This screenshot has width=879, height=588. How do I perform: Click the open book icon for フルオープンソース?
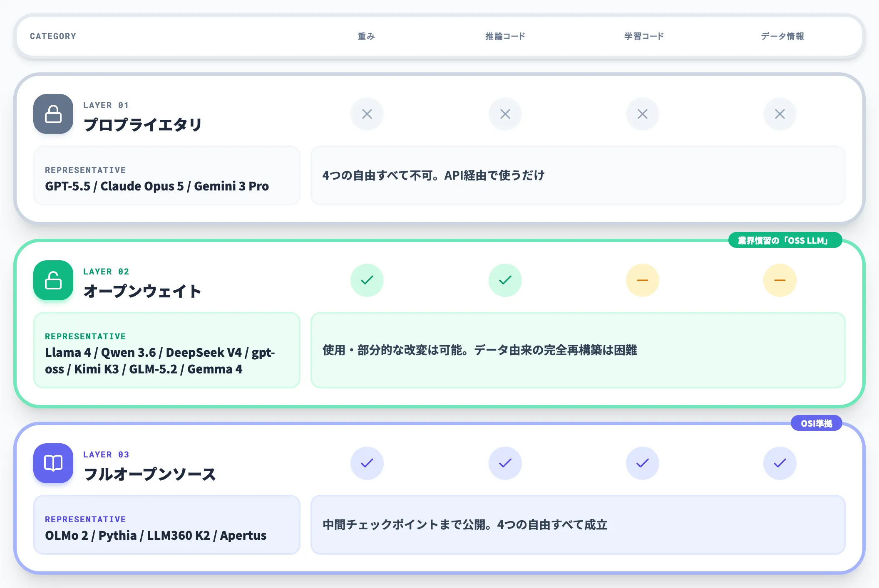click(x=53, y=463)
